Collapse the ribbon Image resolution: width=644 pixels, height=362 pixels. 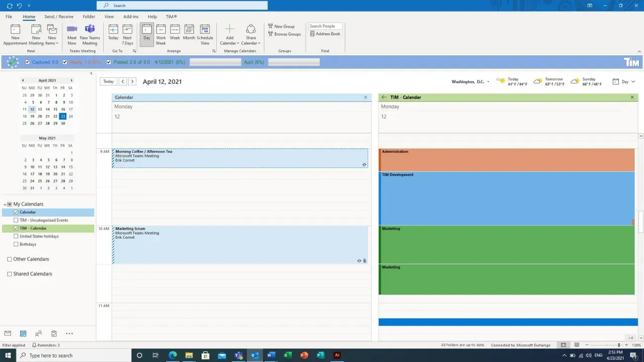click(x=639, y=51)
